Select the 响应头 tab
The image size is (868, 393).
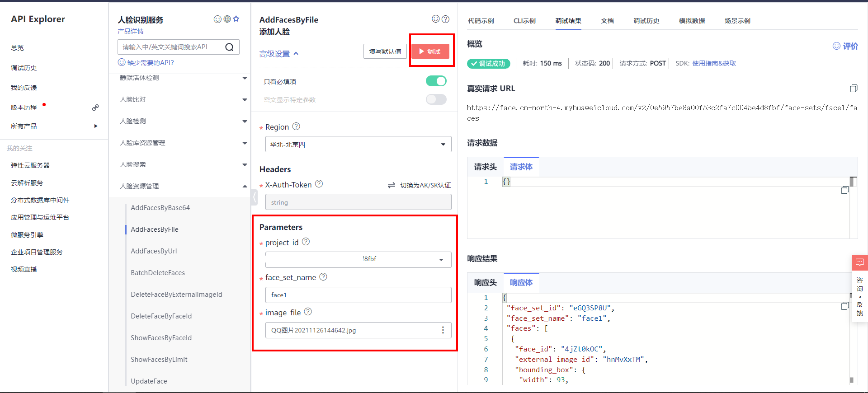tap(486, 282)
